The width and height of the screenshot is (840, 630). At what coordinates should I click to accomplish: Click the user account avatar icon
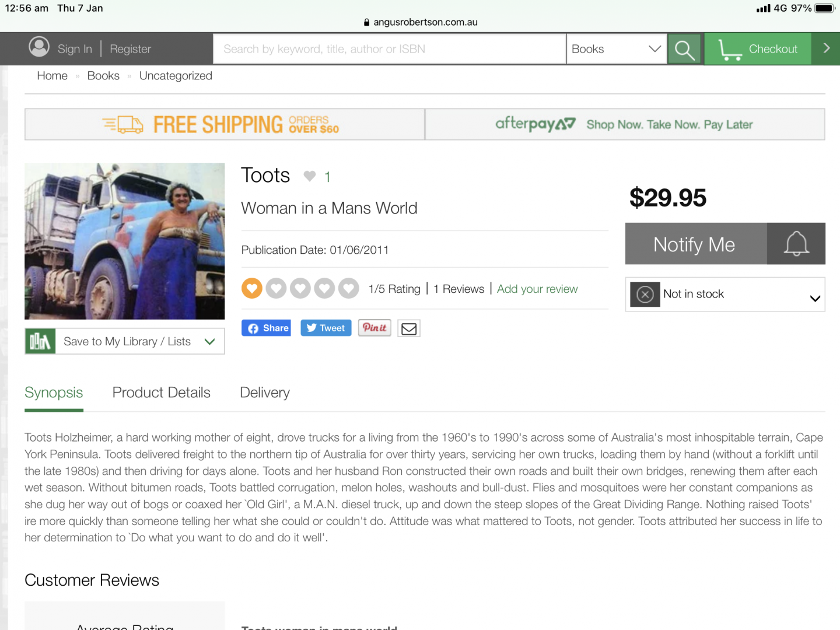39,47
